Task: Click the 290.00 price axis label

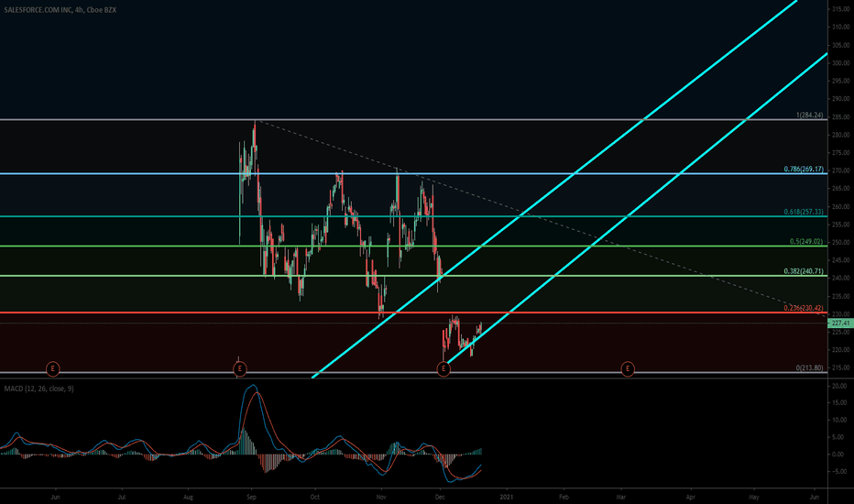Action: pos(840,99)
